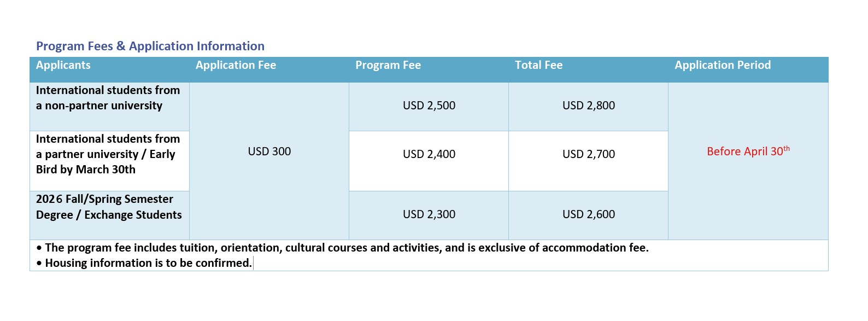Select the Total Fee header cell
The height and width of the screenshot is (321, 868).
click(538, 65)
